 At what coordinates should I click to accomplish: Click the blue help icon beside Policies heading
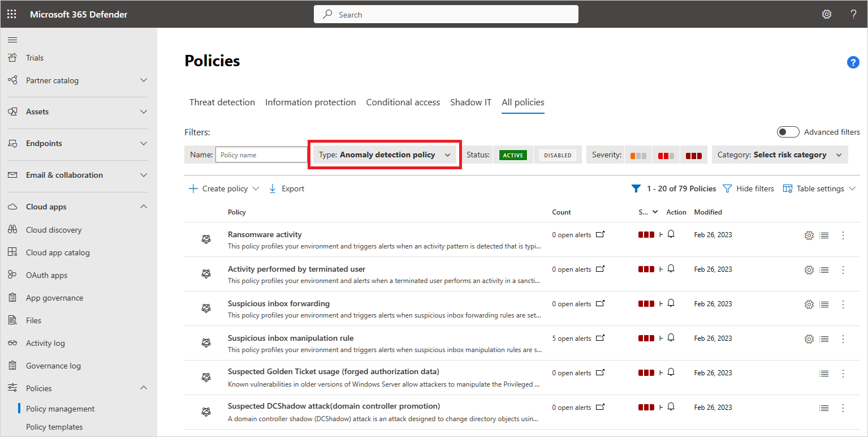tap(853, 62)
